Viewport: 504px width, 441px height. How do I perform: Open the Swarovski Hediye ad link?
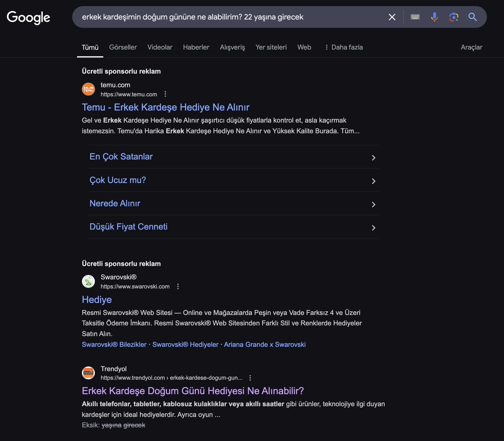tap(97, 300)
